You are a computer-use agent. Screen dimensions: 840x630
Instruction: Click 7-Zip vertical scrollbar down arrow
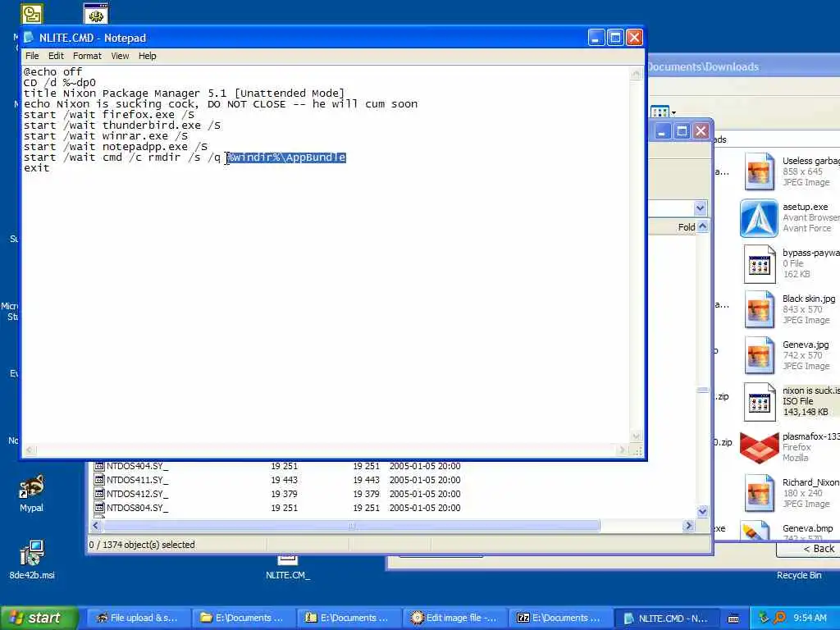702,512
